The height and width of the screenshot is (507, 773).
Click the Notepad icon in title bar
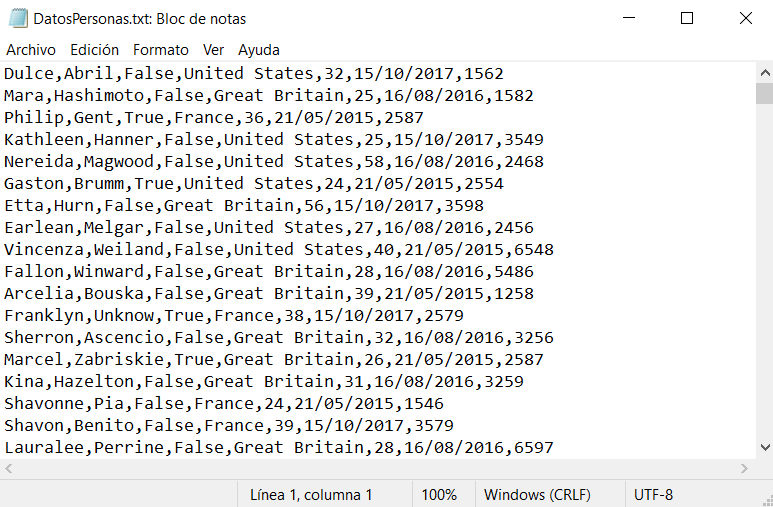coord(17,18)
